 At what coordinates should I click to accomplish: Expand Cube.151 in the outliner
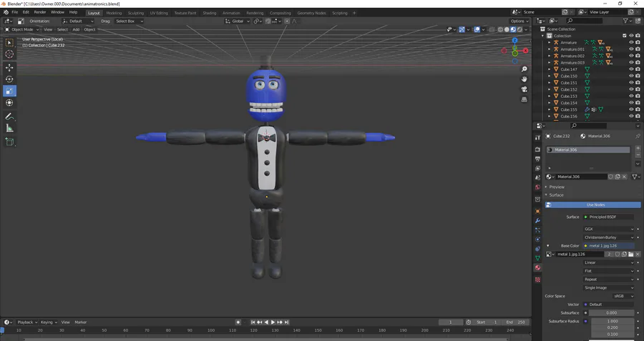coord(550,83)
